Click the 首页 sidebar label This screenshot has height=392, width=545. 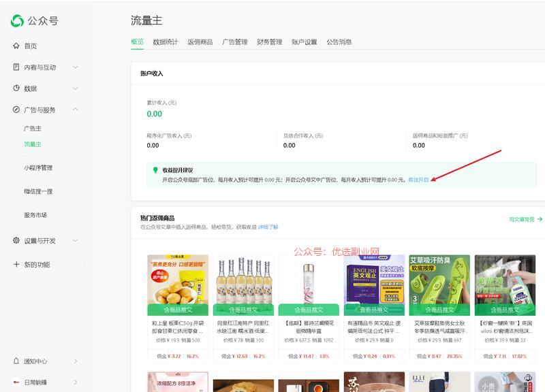[x=31, y=46]
